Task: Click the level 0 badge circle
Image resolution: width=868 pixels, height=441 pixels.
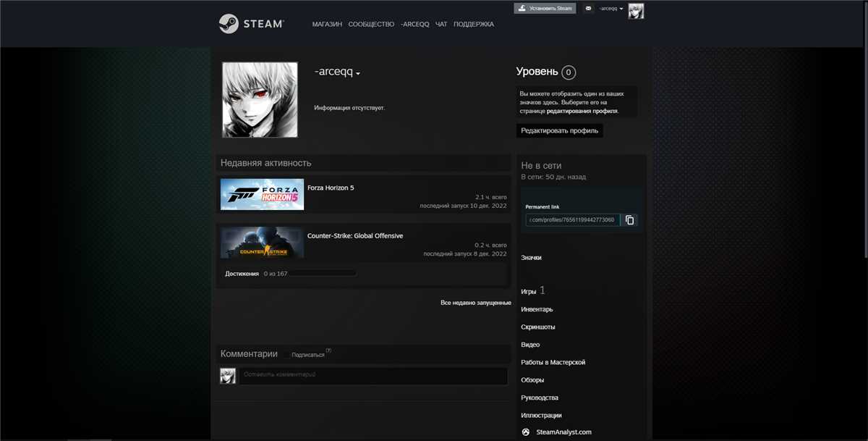Action: pos(569,72)
